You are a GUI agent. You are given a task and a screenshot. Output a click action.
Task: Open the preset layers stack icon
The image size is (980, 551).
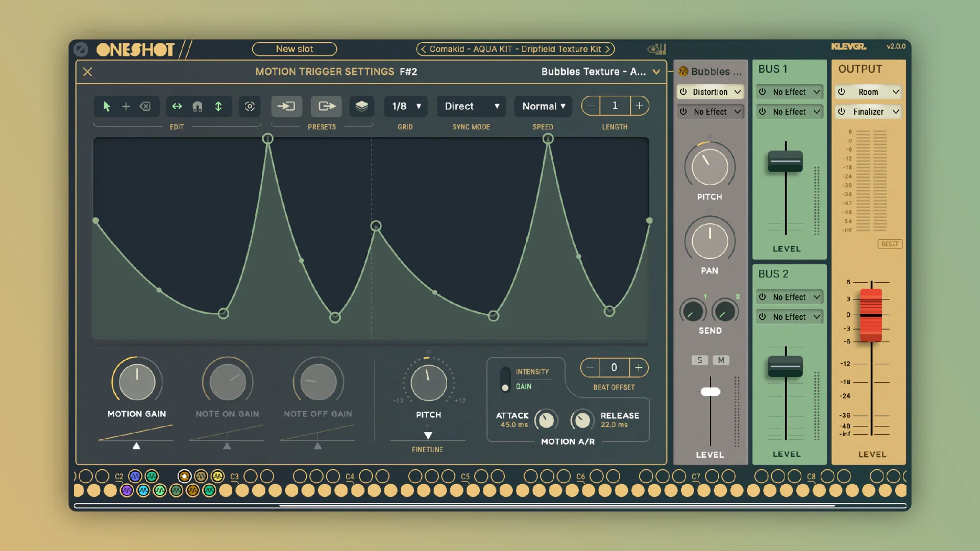click(x=361, y=106)
